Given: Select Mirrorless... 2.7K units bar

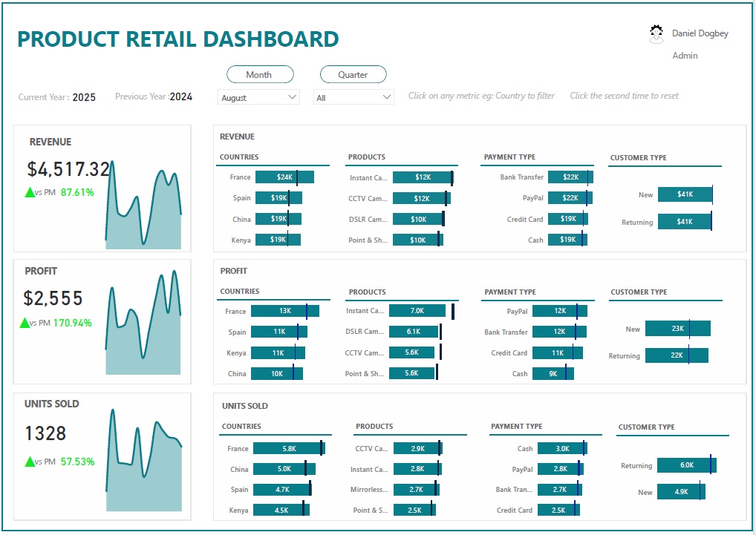Looking at the screenshot, I should click(416, 490).
